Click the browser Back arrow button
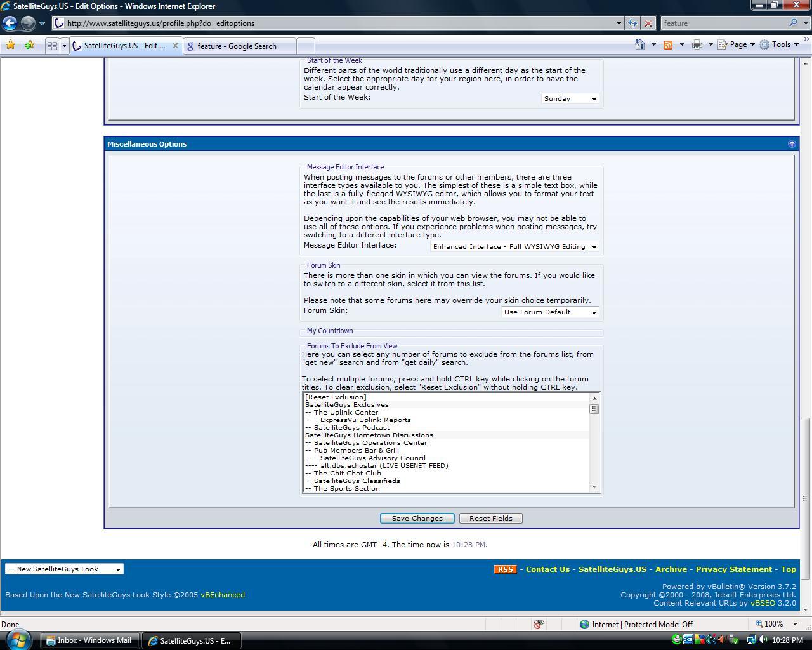812x650 pixels. click(x=10, y=23)
